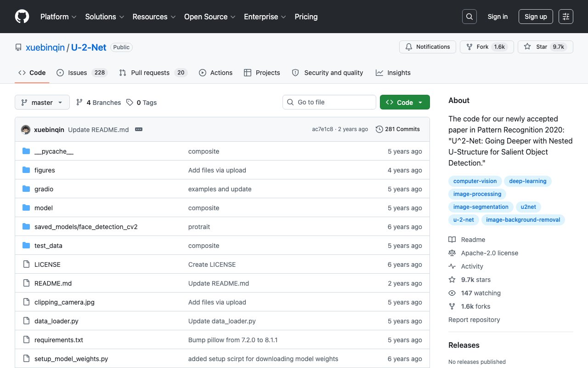The height and width of the screenshot is (368, 588).
Task: Click the data_loader.py file icon
Action: click(26, 321)
